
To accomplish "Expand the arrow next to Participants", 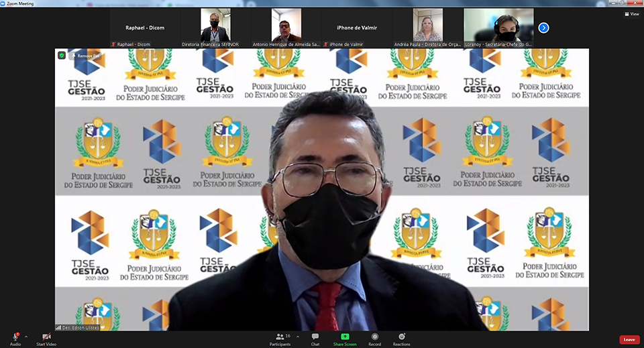I will tap(298, 337).
